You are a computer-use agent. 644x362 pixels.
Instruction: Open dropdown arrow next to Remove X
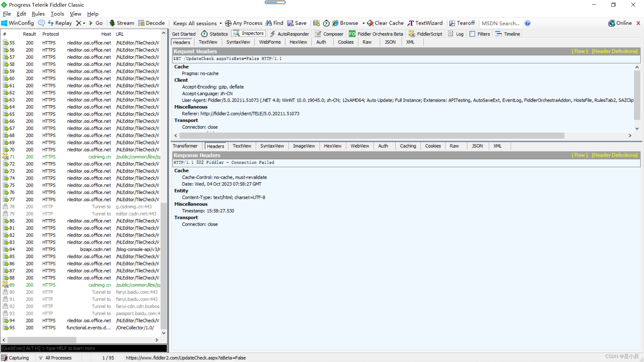[x=84, y=23]
